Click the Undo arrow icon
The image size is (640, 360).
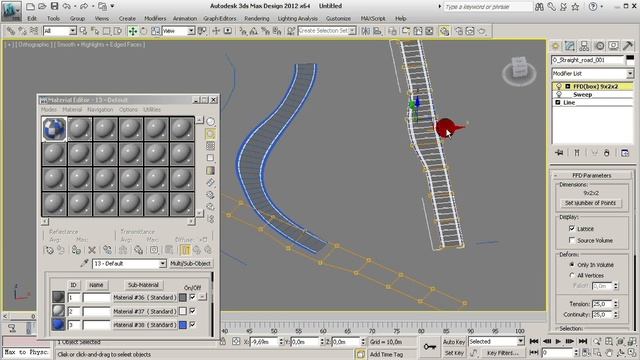67,6
